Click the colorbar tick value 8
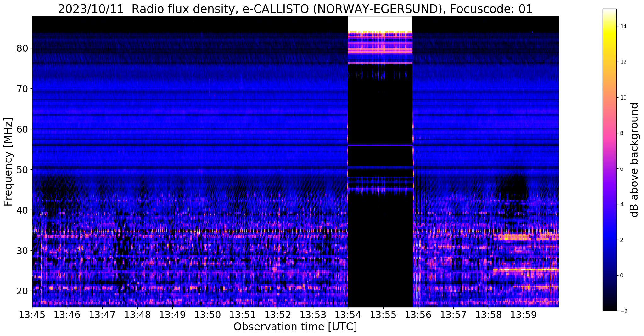 [622, 133]
